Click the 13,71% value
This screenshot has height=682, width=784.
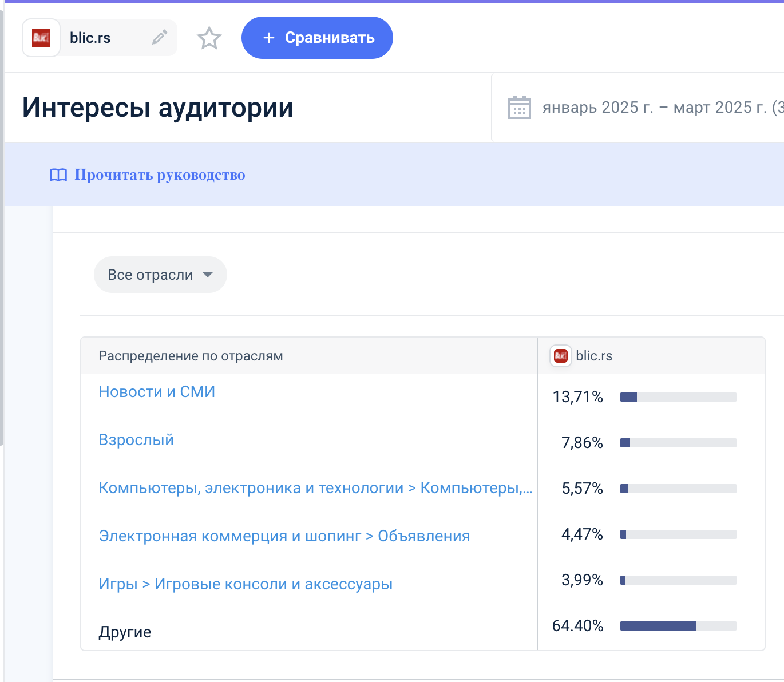point(578,397)
